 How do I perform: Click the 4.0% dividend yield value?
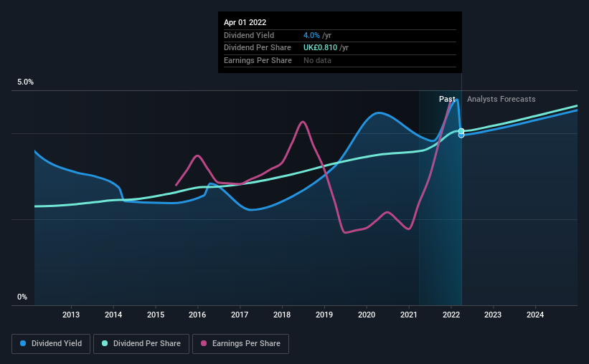coord(311,35)
